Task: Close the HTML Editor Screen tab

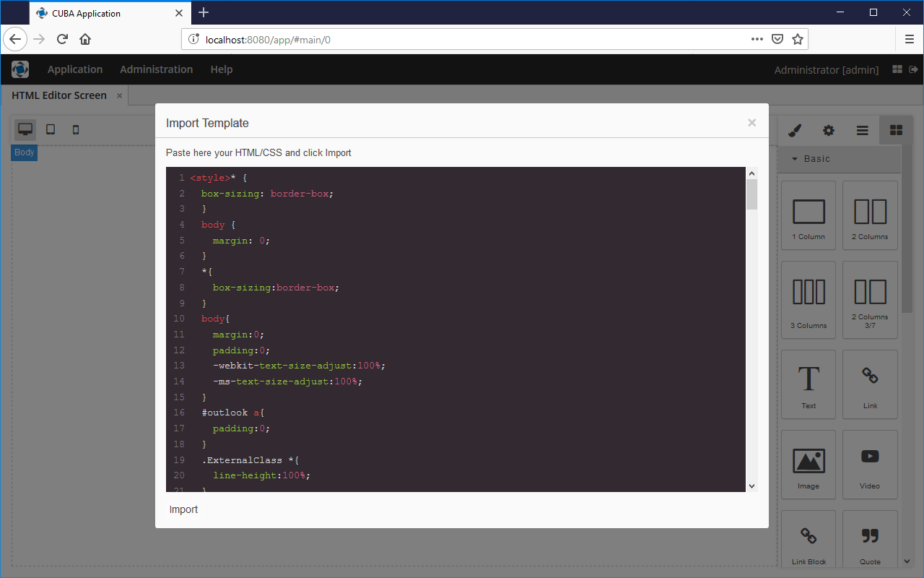Action: [120, 95]
